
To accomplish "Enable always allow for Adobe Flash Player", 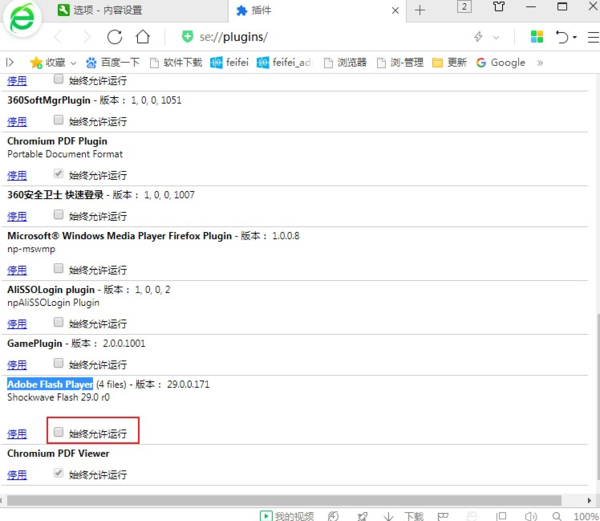I will (59, 433).
